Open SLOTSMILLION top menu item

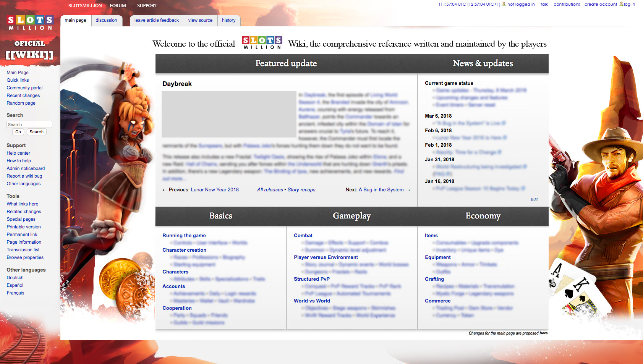tap(85, 6)
